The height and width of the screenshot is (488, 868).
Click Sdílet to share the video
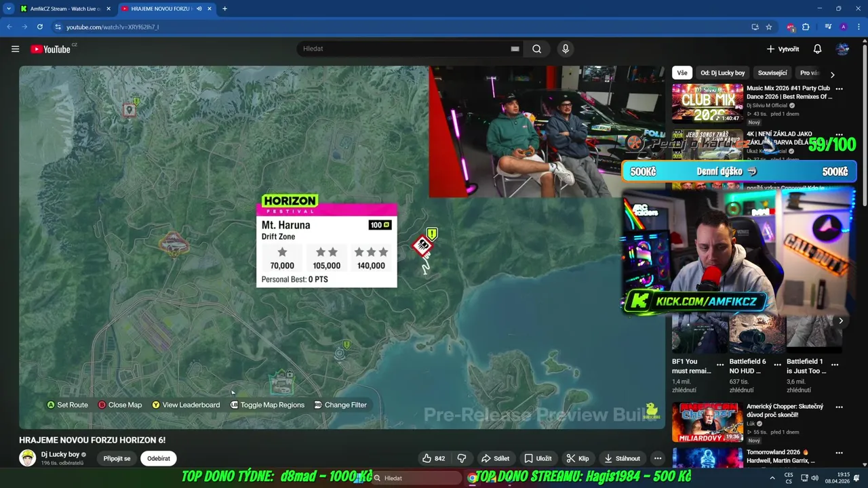(495, 458)
